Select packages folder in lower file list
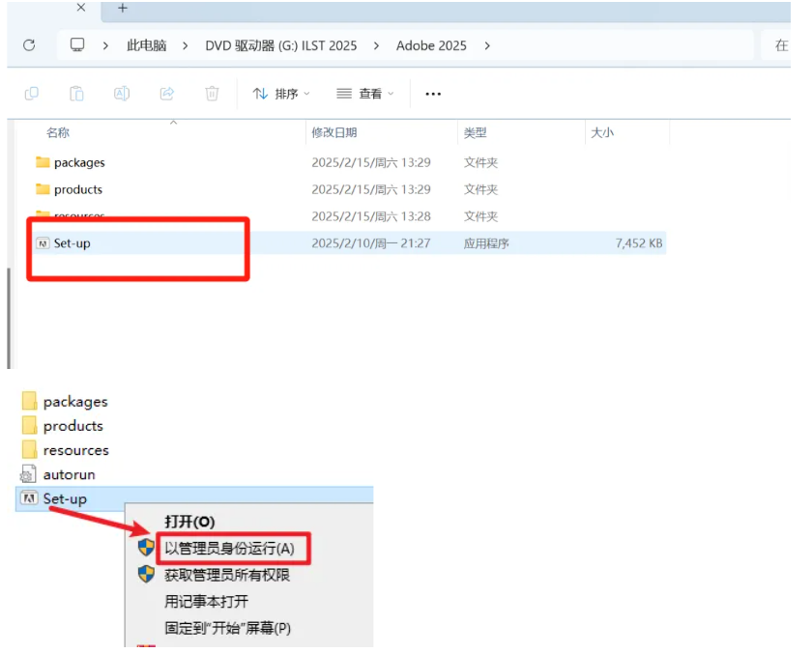The image size is (812, 653). [x=75, y=402]
